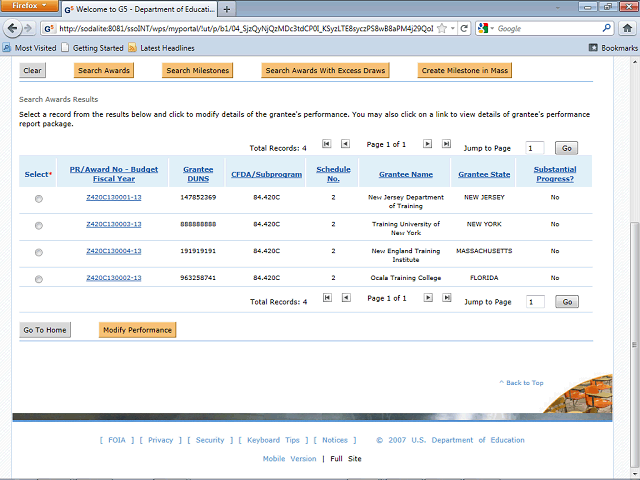The image size is (640, 480).
Task: Open the Firefox application menu dropdown
Action: click(29, 8)
